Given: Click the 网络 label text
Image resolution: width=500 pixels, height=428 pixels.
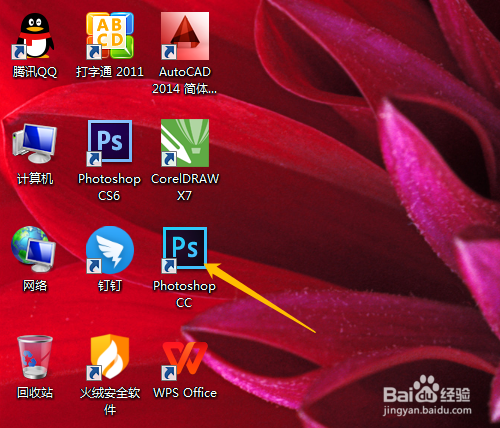Looking at the screenshot, I should [35, 286].
